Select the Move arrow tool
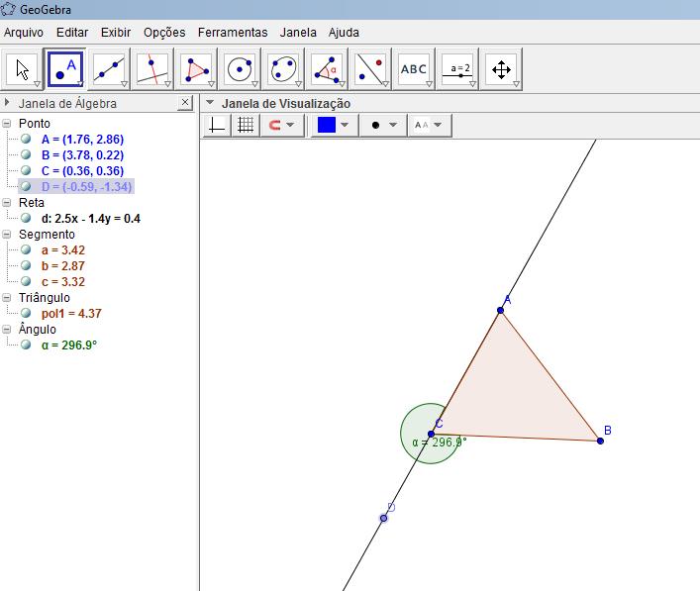This screenshot has width=700, height=591. (23, 68)
